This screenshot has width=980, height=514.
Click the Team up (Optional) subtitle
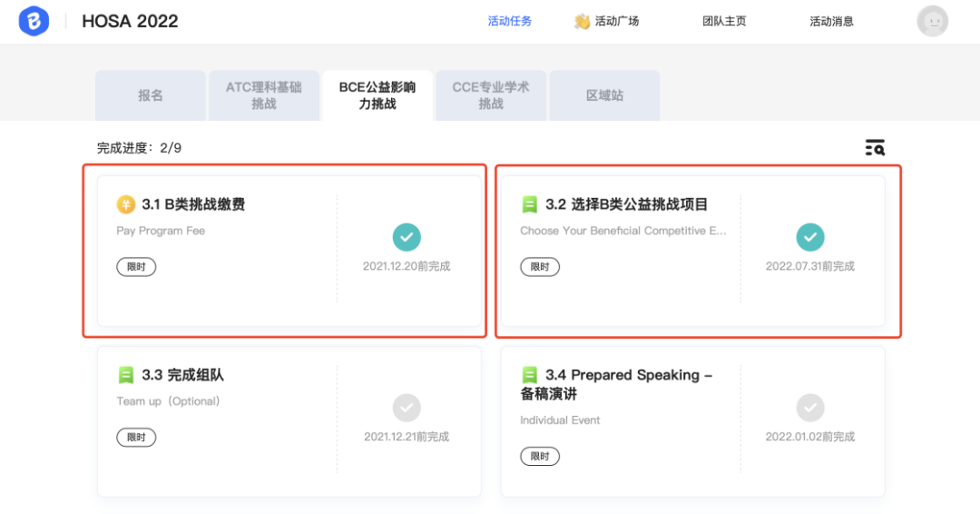[x=168, y=401]
